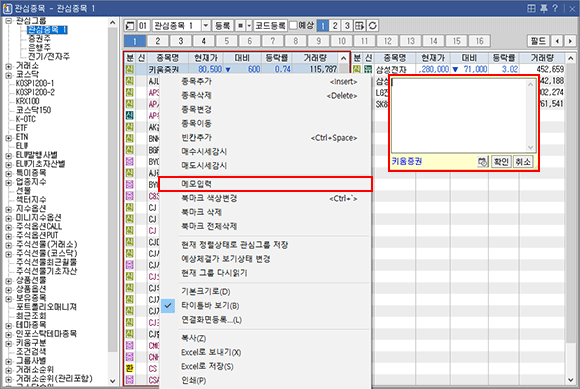580x389 pixels.
Task: Select the 은행주 tree item
Action: [x=39, y=47]
